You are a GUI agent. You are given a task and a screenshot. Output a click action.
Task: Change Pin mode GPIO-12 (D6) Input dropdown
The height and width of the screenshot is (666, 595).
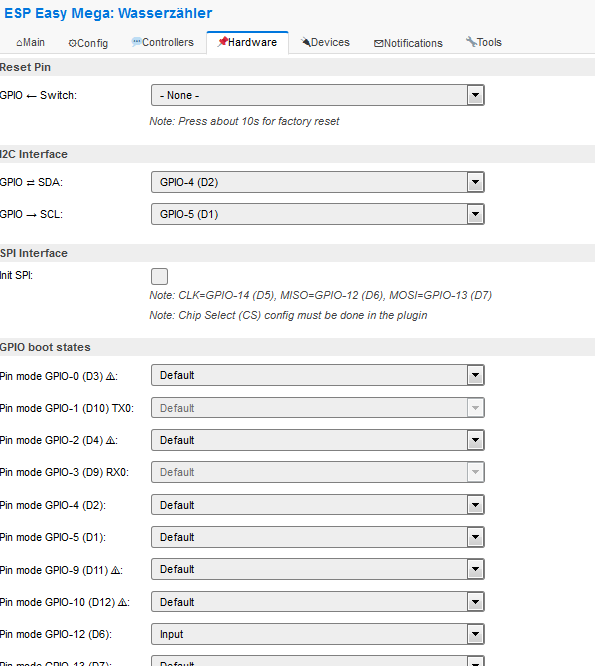point(318,634)
